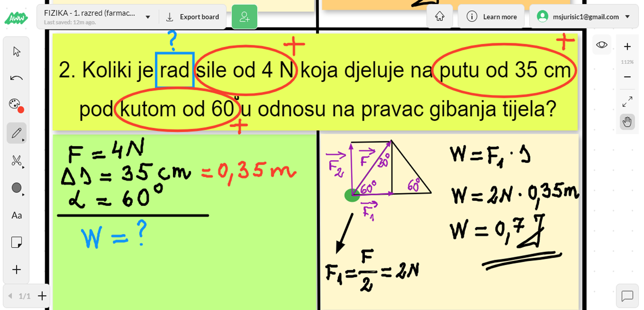This screenshot has height=310, width=644.
Task: Add a sticky note to board
Action: point(16,243)
